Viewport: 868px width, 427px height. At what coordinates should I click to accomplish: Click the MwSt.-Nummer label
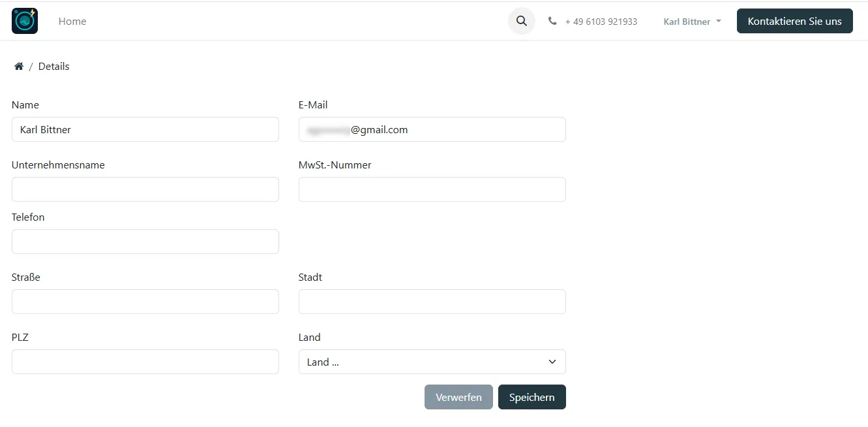click(335, 165)
